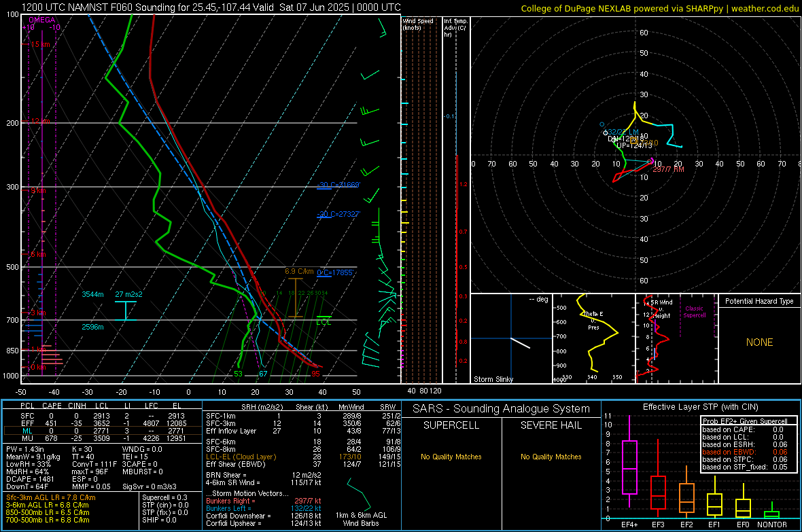
Task: Click the DCAPE = 1481 value
Action: click(30, 479)
